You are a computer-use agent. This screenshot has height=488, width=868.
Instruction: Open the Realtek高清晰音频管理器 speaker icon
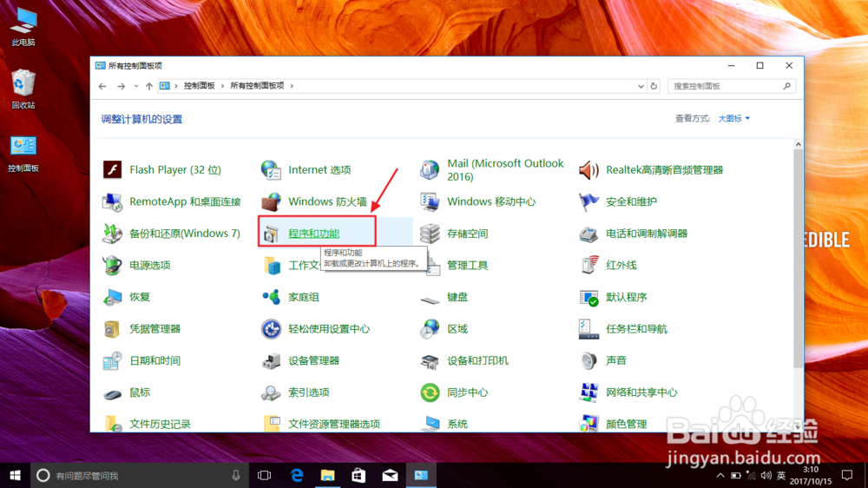[x=589, y=169]
